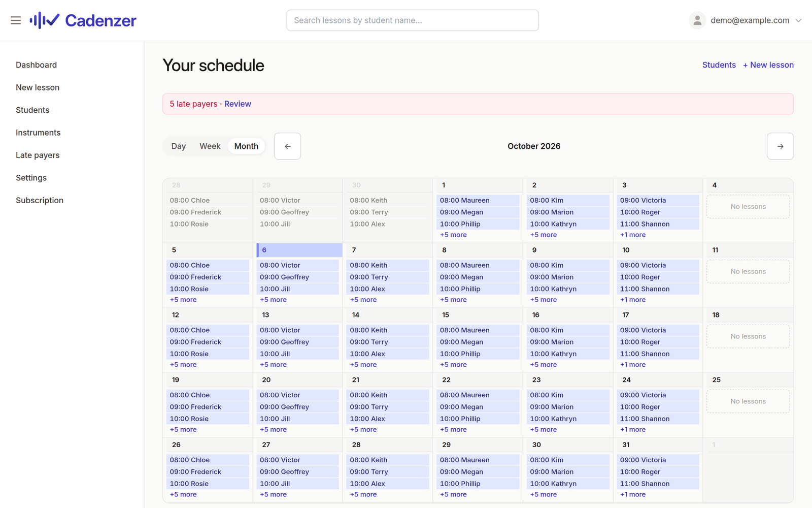Open 10:00 Jill lesson on October 6
812x508 pixels.
pos(298,289)
